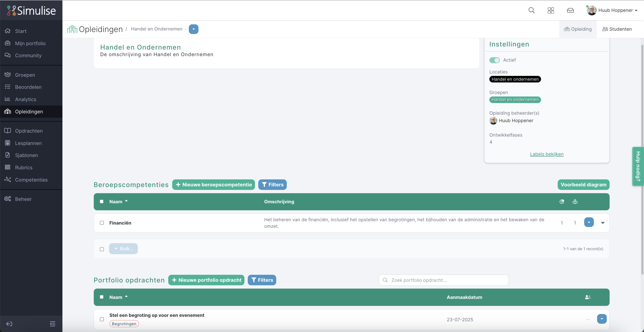Open the actions dropdown on the begroting opdracht row
Viewport: 644px width, 332px height.
(602, 319)
